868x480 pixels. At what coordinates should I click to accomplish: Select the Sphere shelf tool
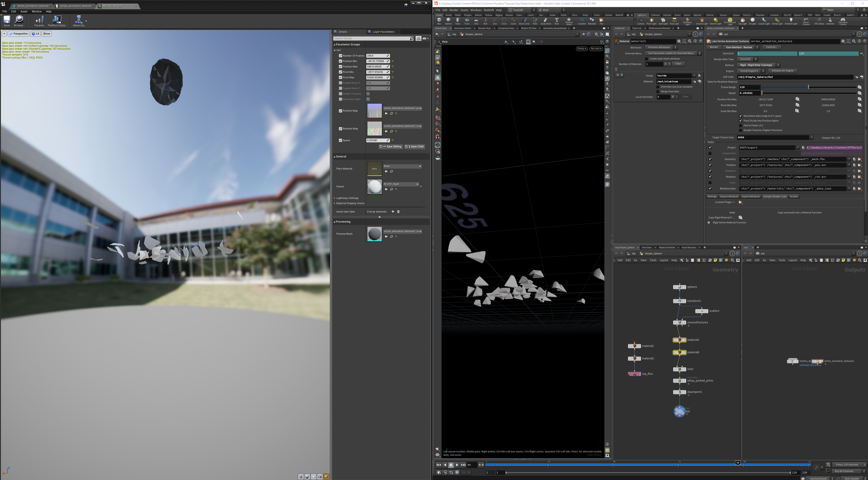pos(448,21)
